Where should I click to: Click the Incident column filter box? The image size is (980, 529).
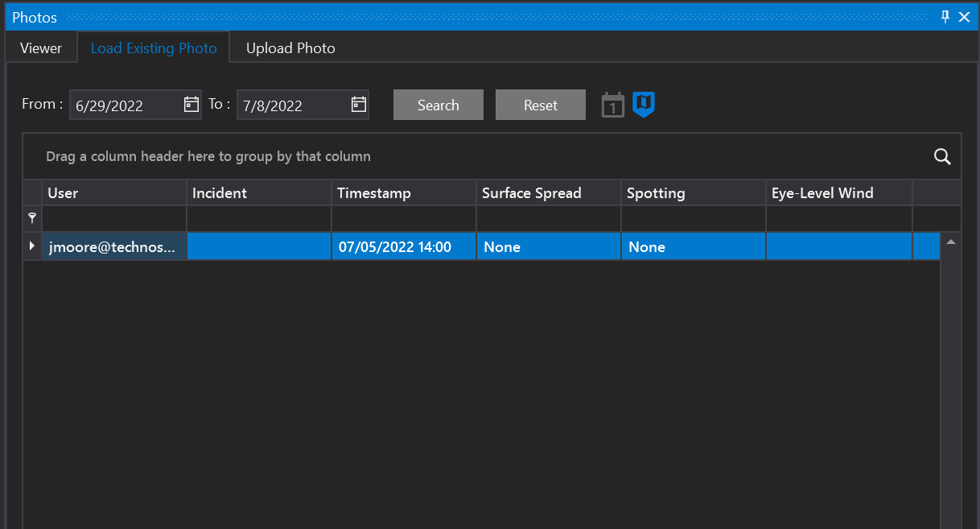(x=259, y=218)
